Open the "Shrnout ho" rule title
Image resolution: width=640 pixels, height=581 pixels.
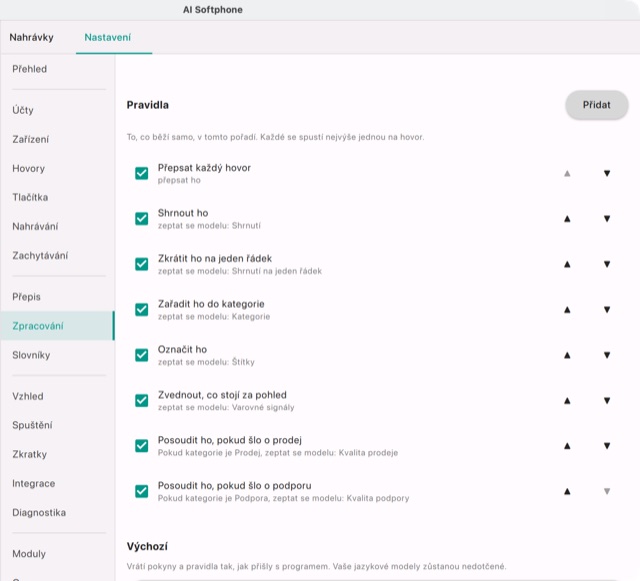[x=183, y=213]
